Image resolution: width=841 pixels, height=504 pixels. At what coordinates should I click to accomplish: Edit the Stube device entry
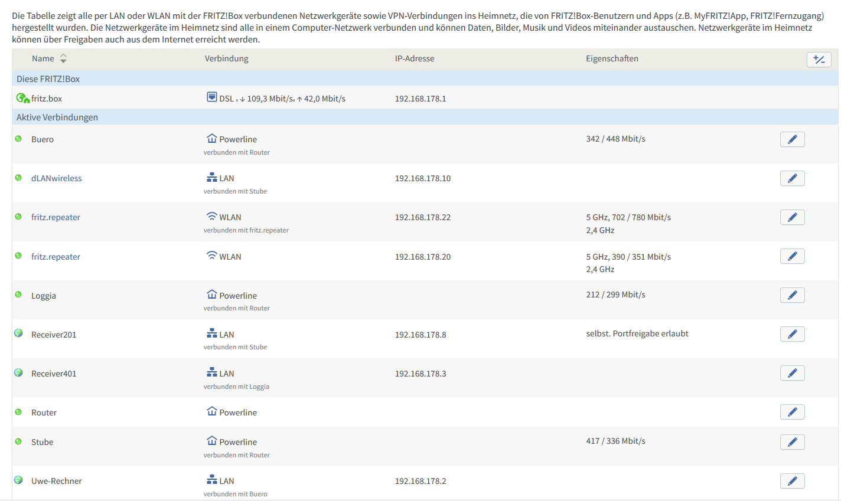pyautogui.click(x=792, y=442)
